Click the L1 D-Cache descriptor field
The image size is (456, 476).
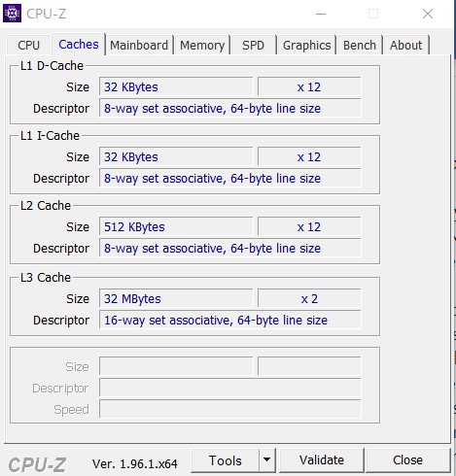pos(230,108)
